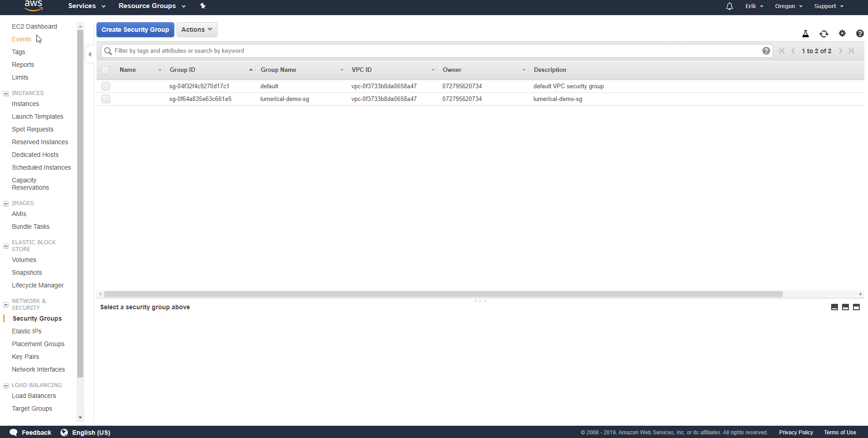Screen dimensions: 868x438
Task: Click the pin shortcut star icon
Action: pos(203,6)
